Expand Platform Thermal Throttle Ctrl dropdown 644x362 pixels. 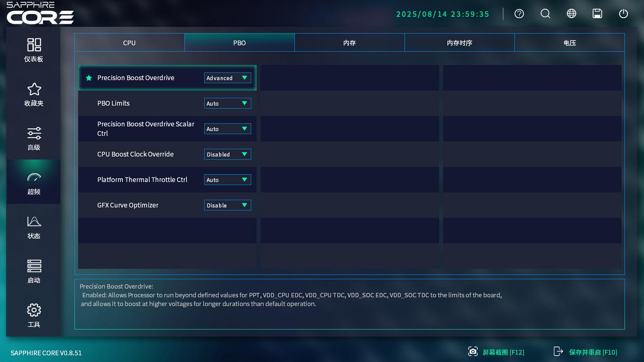point(228,180)
